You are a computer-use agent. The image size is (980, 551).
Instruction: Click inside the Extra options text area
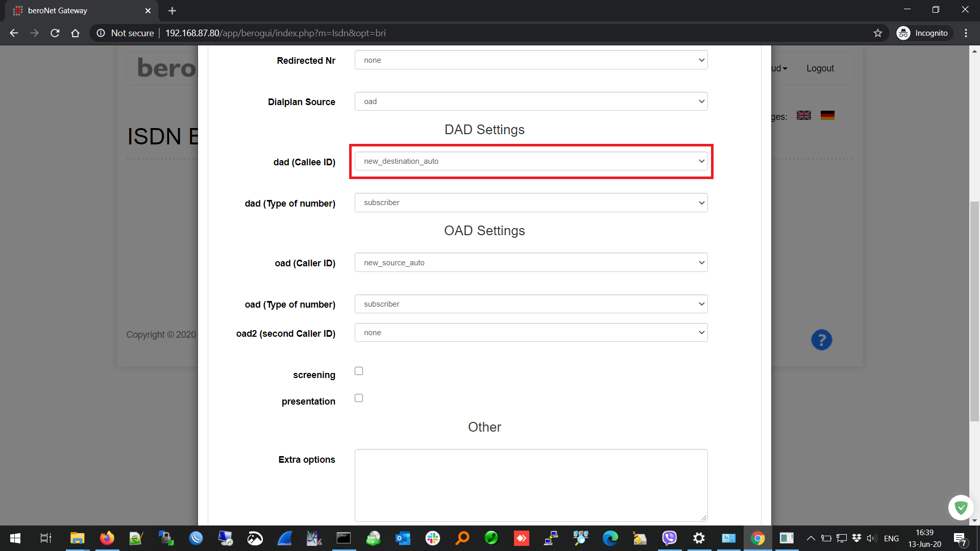click(x=531, y=485)
